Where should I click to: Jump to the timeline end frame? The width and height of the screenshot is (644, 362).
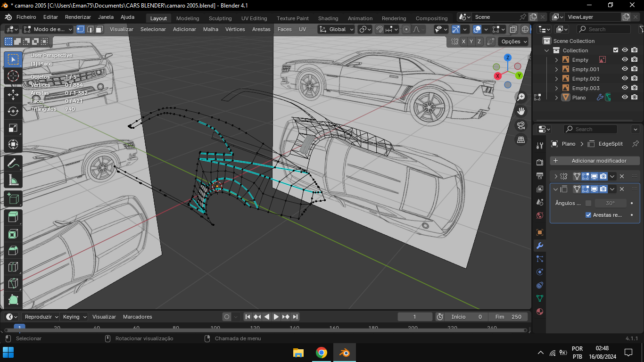tap(295, 317)
